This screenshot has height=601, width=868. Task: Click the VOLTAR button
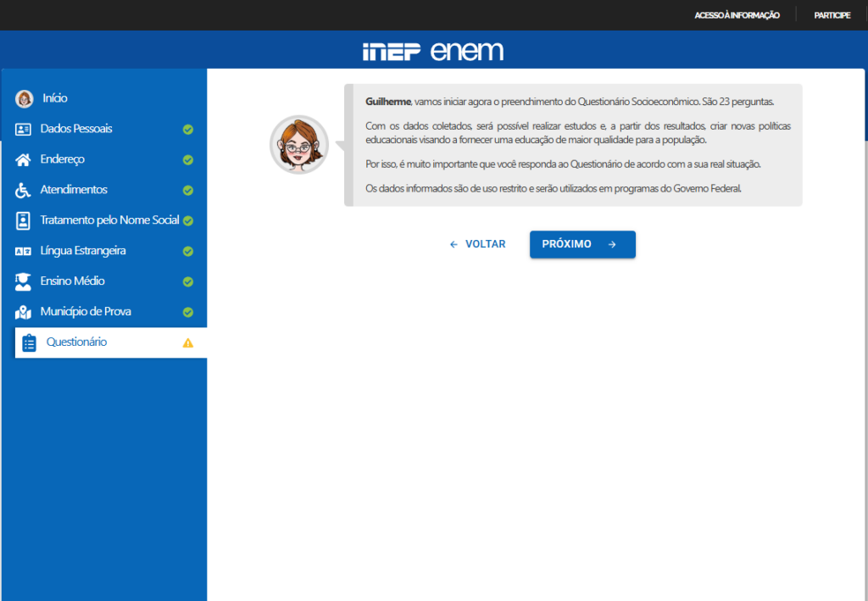[477, 244]
